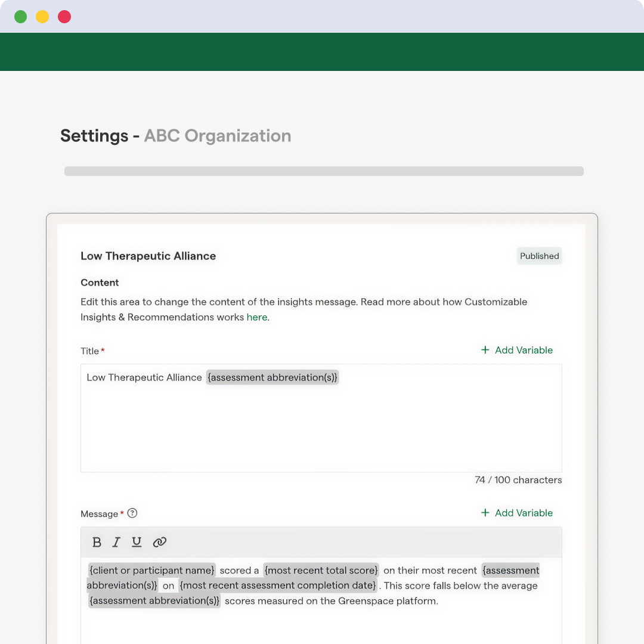
Task: Toggle italic formatting in the message toolbar
Action: click(116, 542)
